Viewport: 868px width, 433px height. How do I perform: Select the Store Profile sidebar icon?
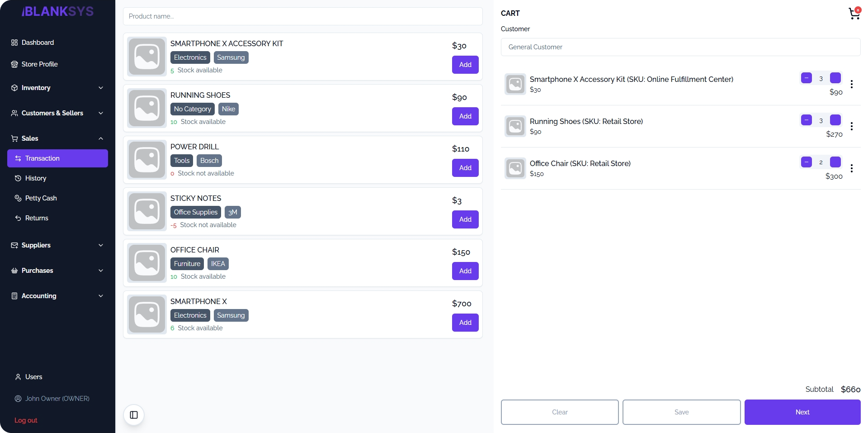click(x=14, y=64)
